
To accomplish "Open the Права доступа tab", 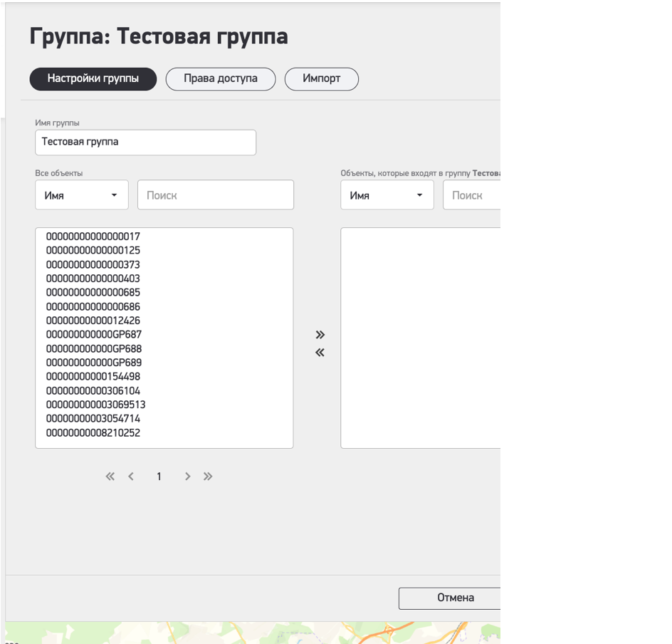I will point(221,79).
